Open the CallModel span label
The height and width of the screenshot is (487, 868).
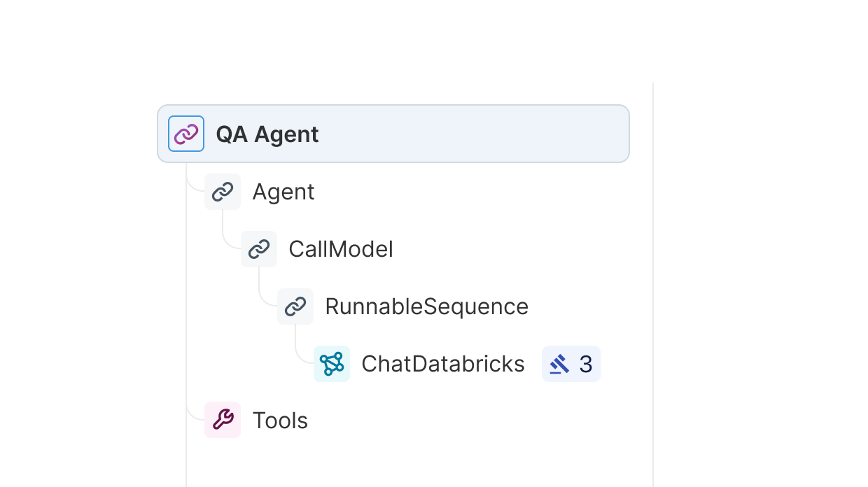point(341,249)
